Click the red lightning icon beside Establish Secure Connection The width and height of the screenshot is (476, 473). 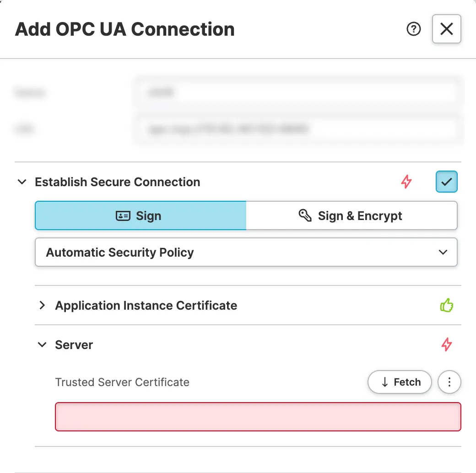click(x=406, y=182)
